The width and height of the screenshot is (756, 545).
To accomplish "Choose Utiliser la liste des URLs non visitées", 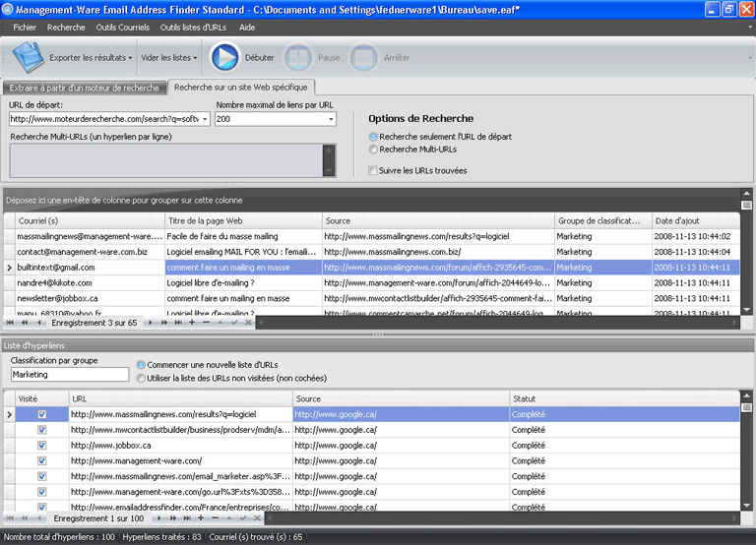I will click(141, 378).
